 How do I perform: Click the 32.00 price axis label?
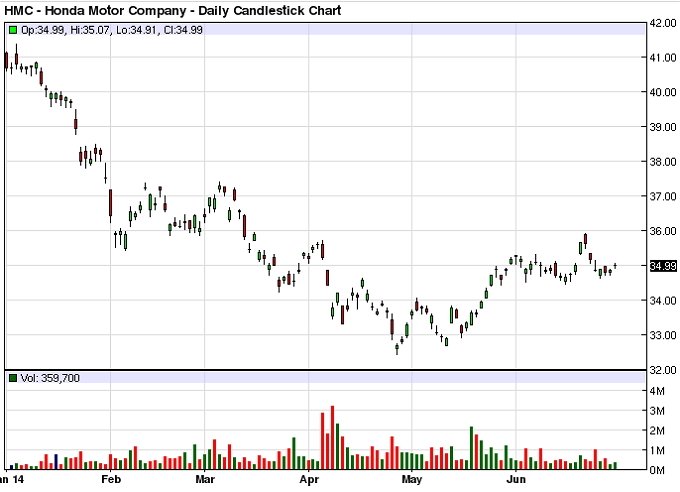(x=663, y=370)
